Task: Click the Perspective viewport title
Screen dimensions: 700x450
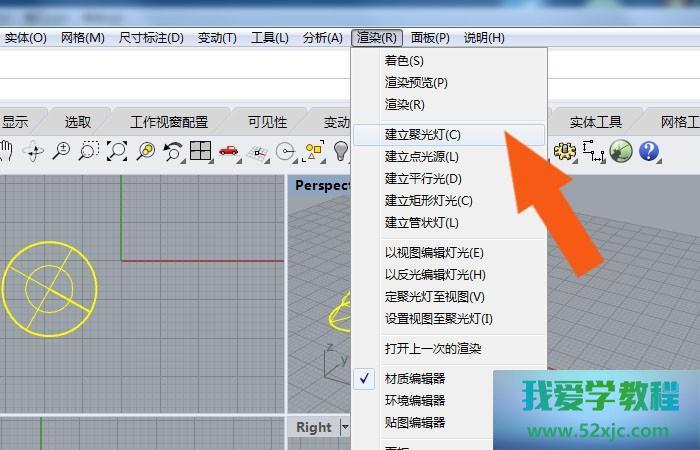Action: (x=322, y=185)
